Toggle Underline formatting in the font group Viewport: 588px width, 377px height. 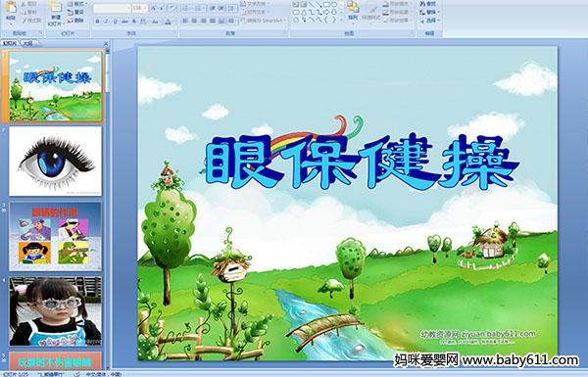click(x=115, y=22)
